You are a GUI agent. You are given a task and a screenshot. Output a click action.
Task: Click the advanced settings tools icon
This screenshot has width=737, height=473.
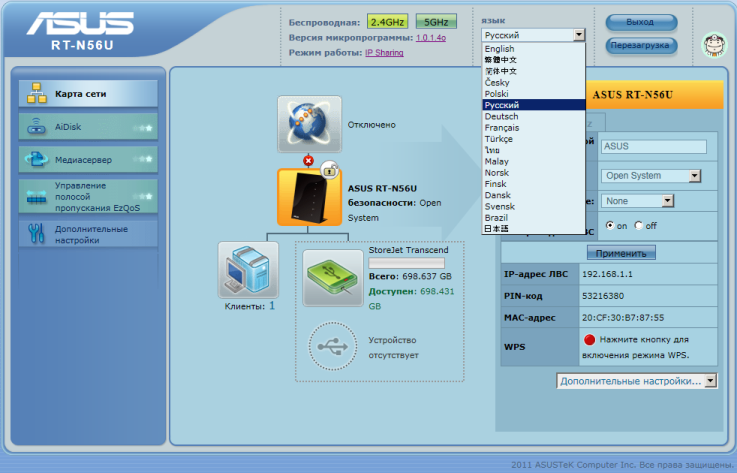click(x=37, y=233)
